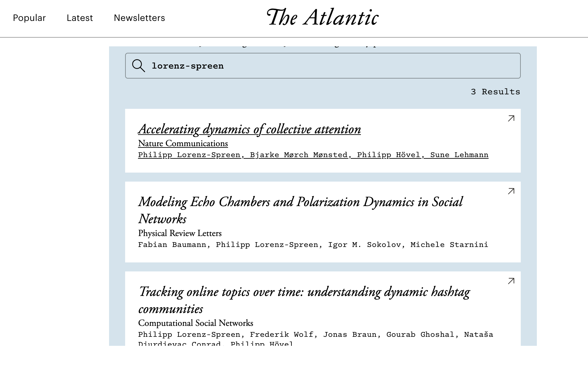This screenshot has width=588, height=369.
Task: Click author name Sune Lehmann
Action: [459, 155]
